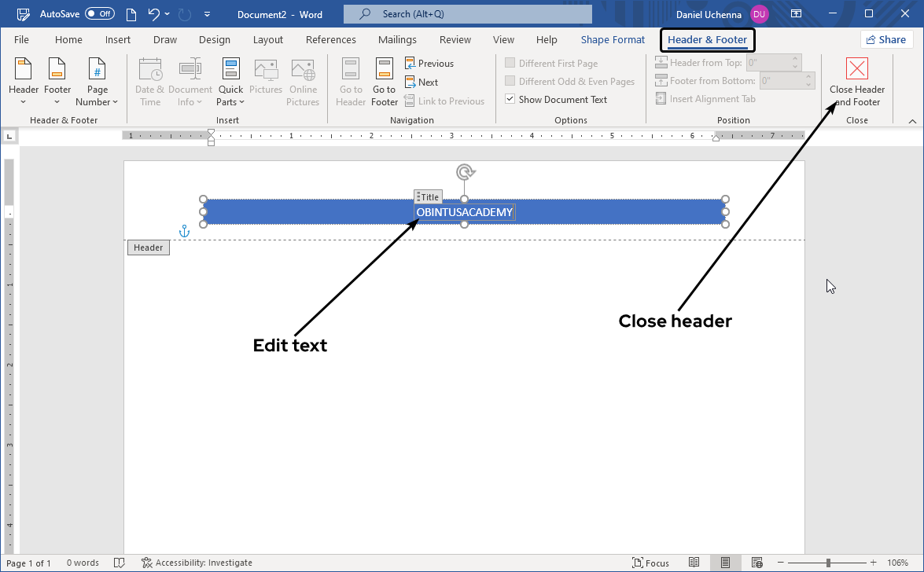
Task: Click the OBINTUSACADEMY title text box
Action: tap(464, 212)
